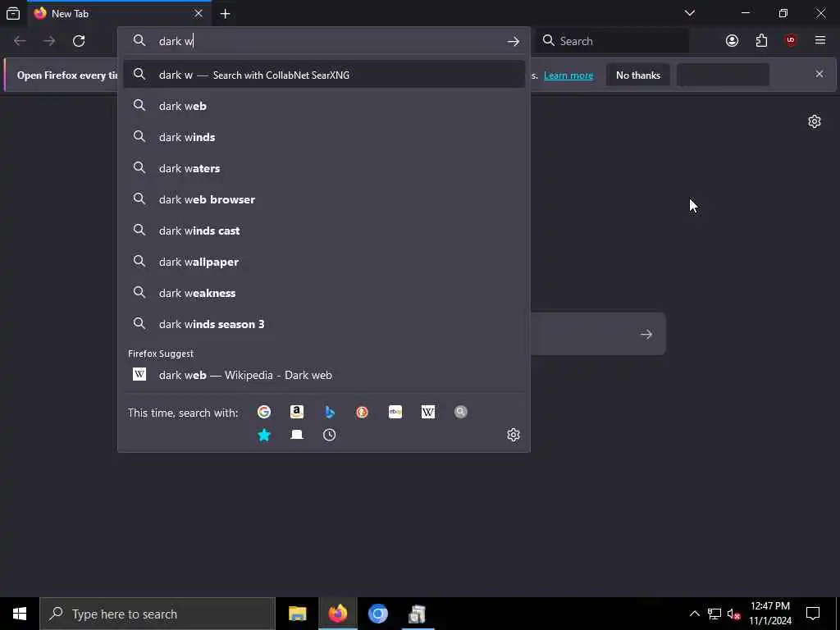This screenshot has height=630, width=840.
Task: Click the toolbar Search box
Action: pos(612,41)
